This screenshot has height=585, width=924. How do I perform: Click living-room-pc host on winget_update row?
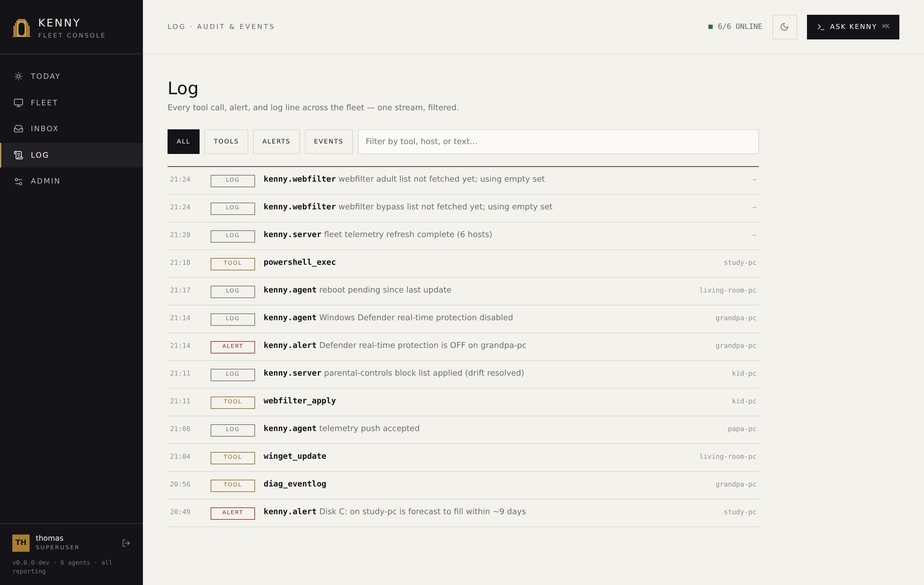tap(727, 457)
